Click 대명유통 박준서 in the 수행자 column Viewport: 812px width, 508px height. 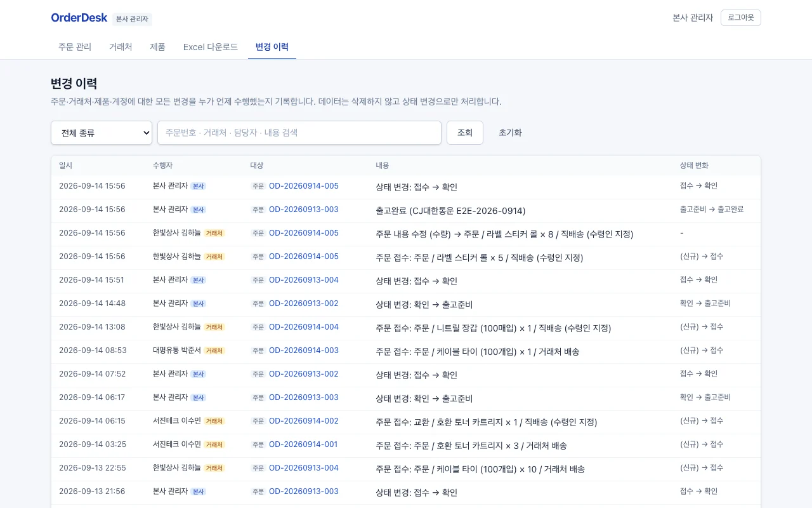pos(177,351)
